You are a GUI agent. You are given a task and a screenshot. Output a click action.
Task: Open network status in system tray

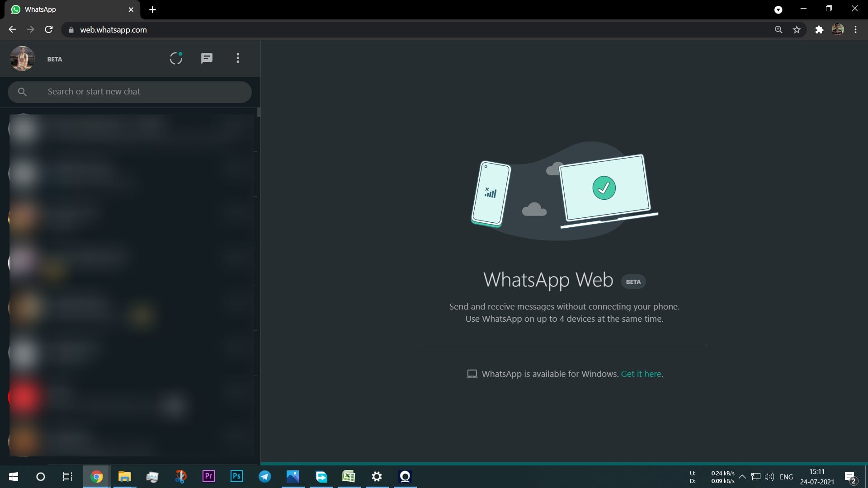coord(755,477)
